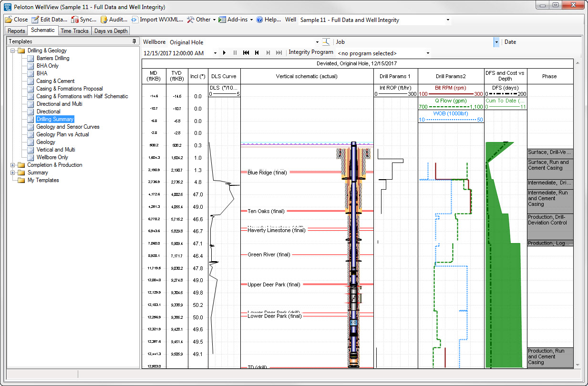This screenshot has height=386, width=588.
Task: Open the Well selection dropdown
Action: [x=448, y=20]
